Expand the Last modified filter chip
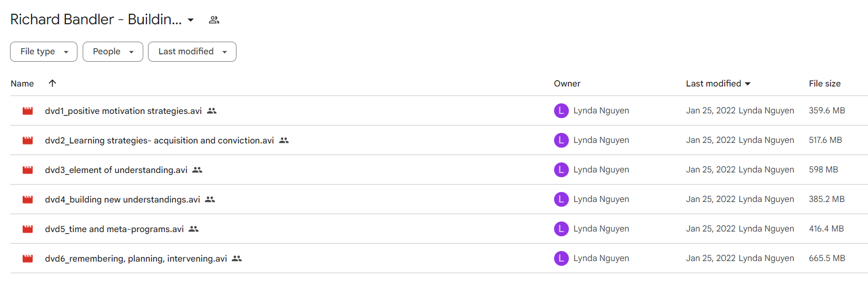 pos(192,52)
